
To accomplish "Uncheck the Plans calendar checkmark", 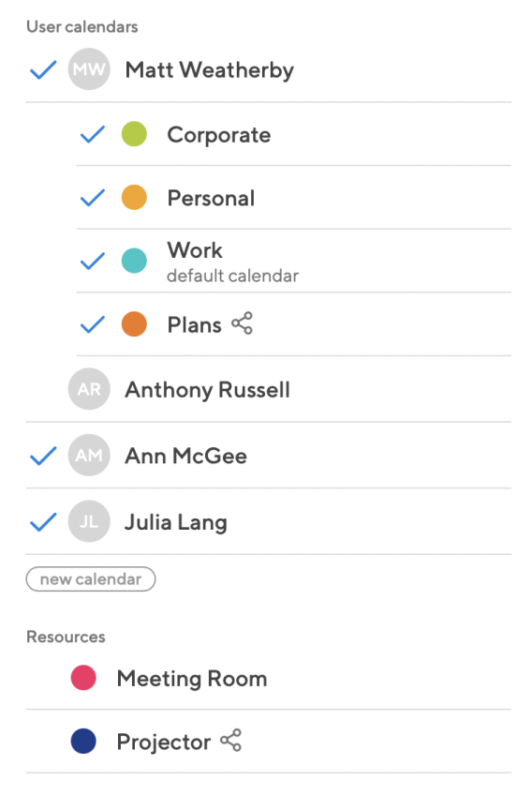I will (93, 324).
